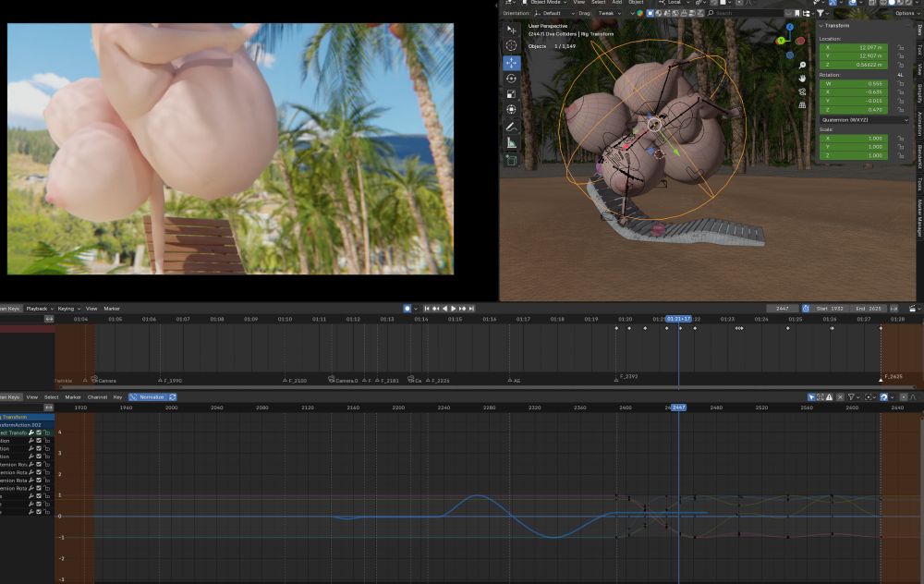Open the 3D viewport Object menu
This screenshot has width=924, height=584.
click(x=636, y=3)
